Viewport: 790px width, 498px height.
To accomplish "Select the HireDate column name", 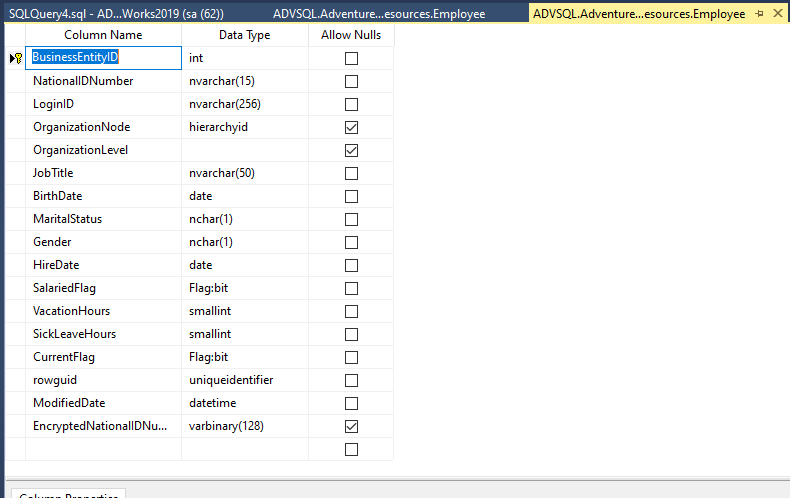I will click(x=103, y=265).
